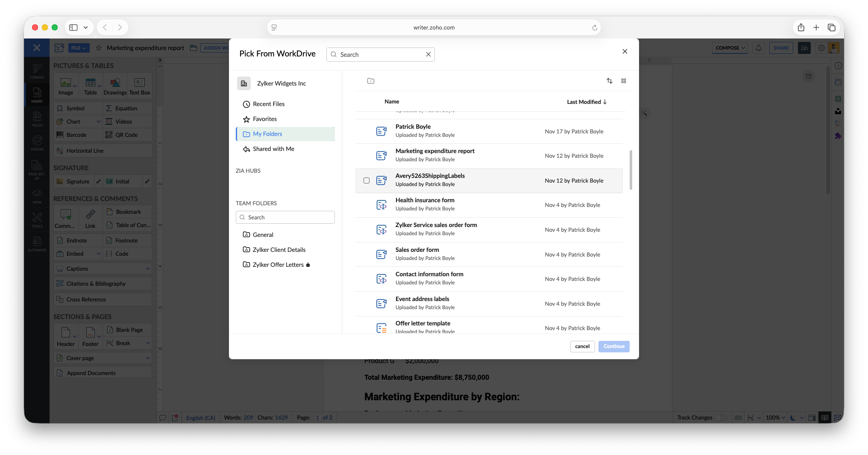
Task: Insert a Barcode
Action: pos(79,135)
